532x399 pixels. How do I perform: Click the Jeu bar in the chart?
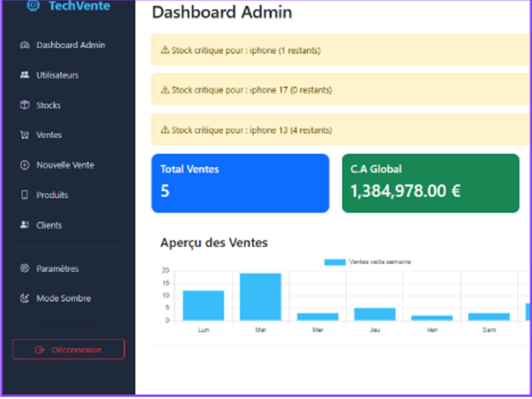click(x=375, y=314)
